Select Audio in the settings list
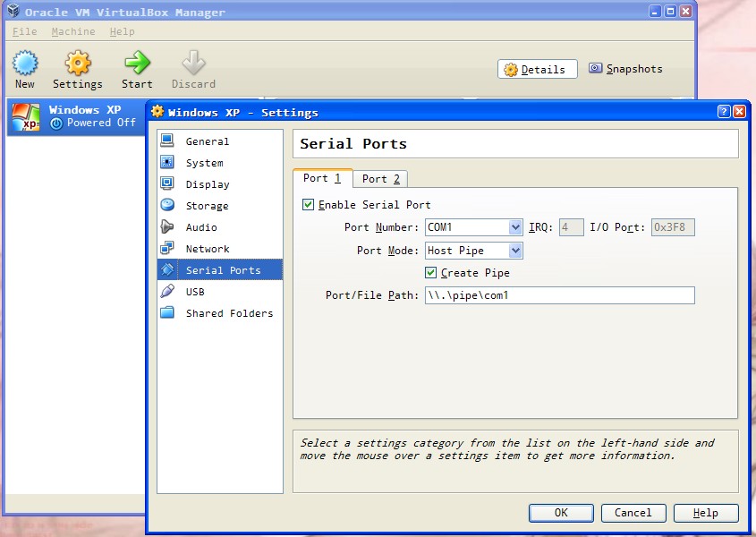Screen dimensions: 756x537 [220, 226]
